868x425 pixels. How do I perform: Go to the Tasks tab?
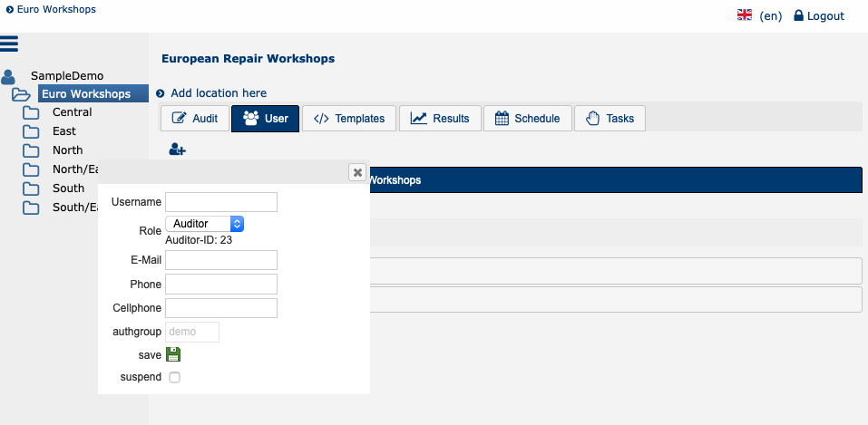click(610, 119)
